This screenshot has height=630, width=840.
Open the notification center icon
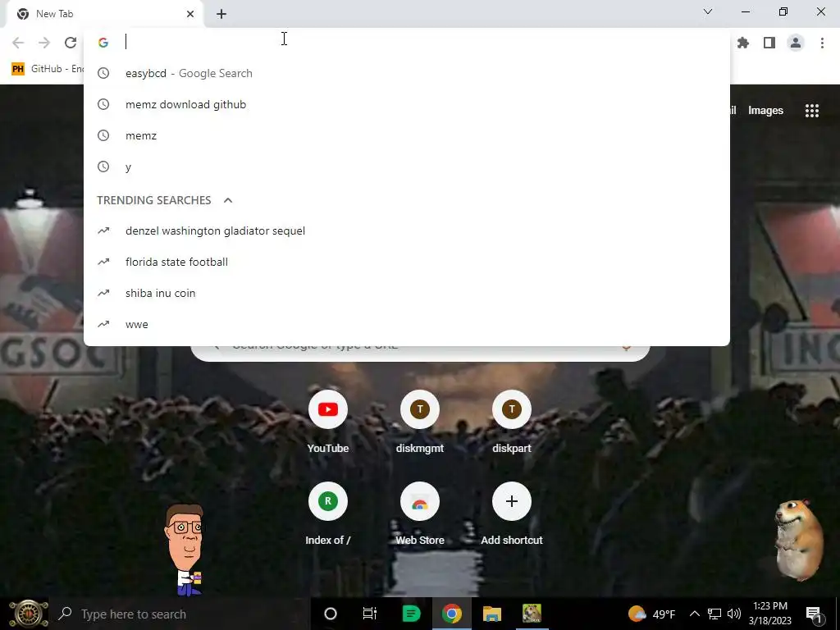pyautogui.click(x=814, y=614)
